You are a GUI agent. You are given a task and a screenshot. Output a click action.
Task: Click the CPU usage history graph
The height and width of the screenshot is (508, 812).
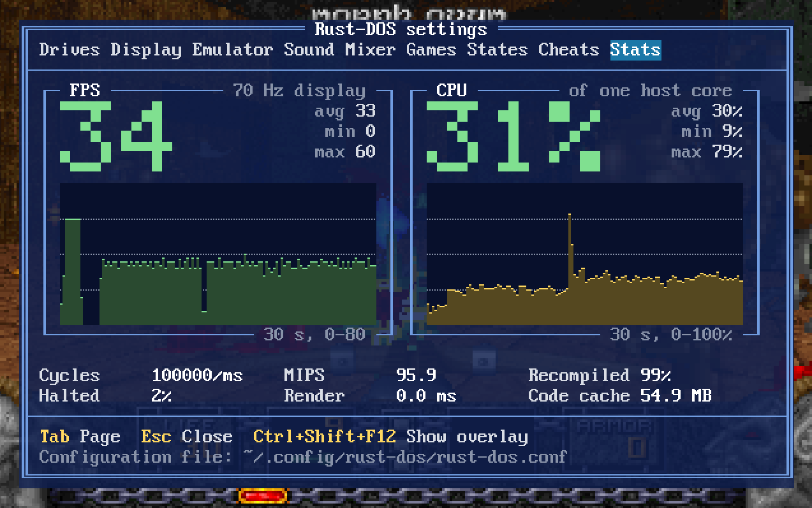584,254
